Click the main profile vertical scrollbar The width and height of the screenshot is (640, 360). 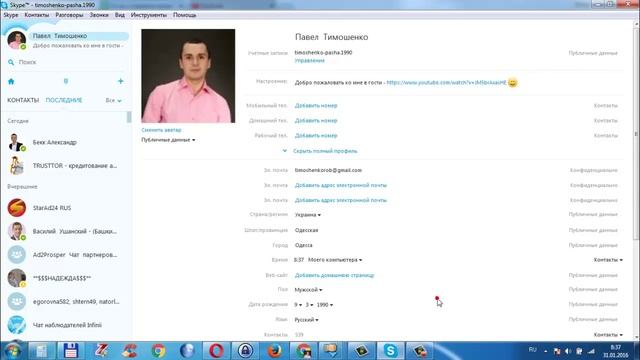(x=636, y=135)
